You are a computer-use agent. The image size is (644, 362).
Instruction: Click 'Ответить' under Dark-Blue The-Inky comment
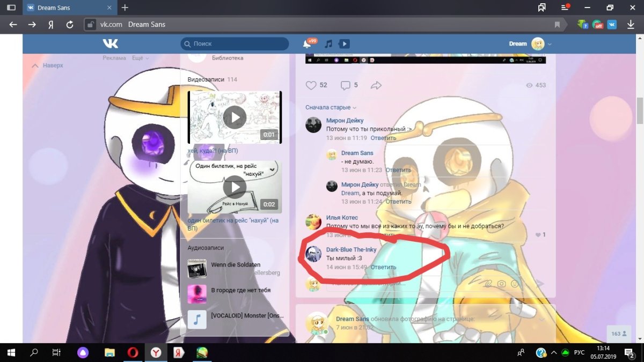point(383,267)
